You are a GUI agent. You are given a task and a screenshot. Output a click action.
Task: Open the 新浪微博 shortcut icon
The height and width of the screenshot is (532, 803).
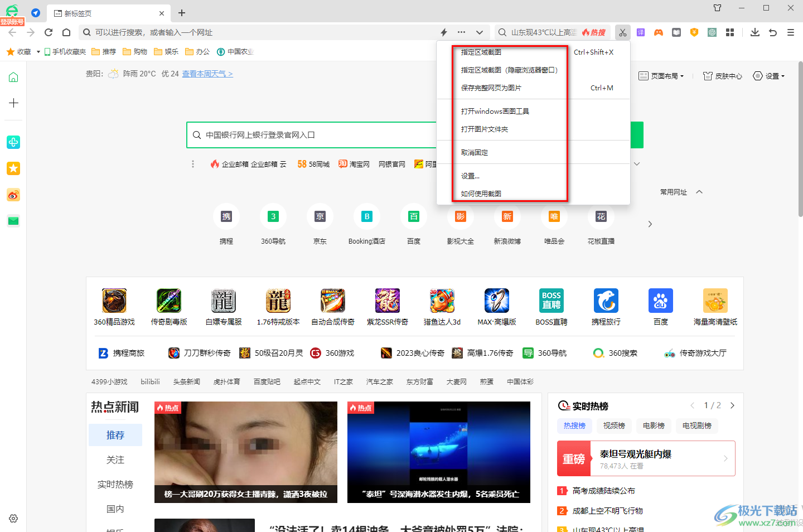pyautogui.click(x=507, y=216)
